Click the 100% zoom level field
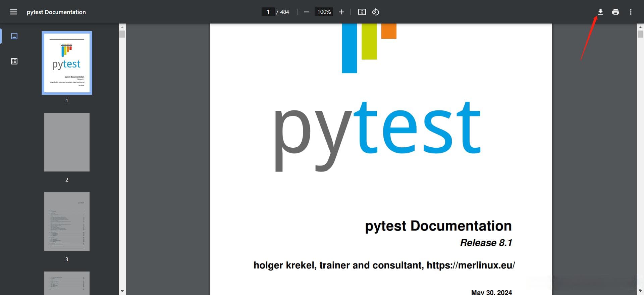 click(x=324, y=12)
